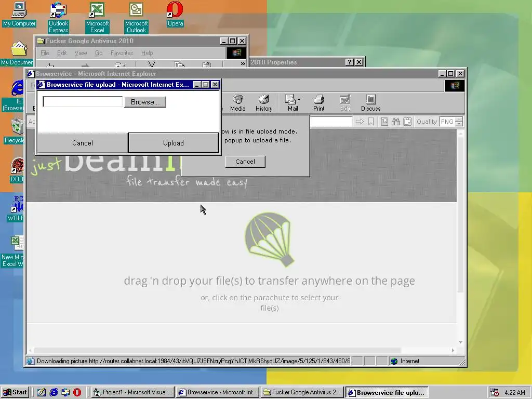Click the parachute to select files
The image size is (532, 399).
270,239
